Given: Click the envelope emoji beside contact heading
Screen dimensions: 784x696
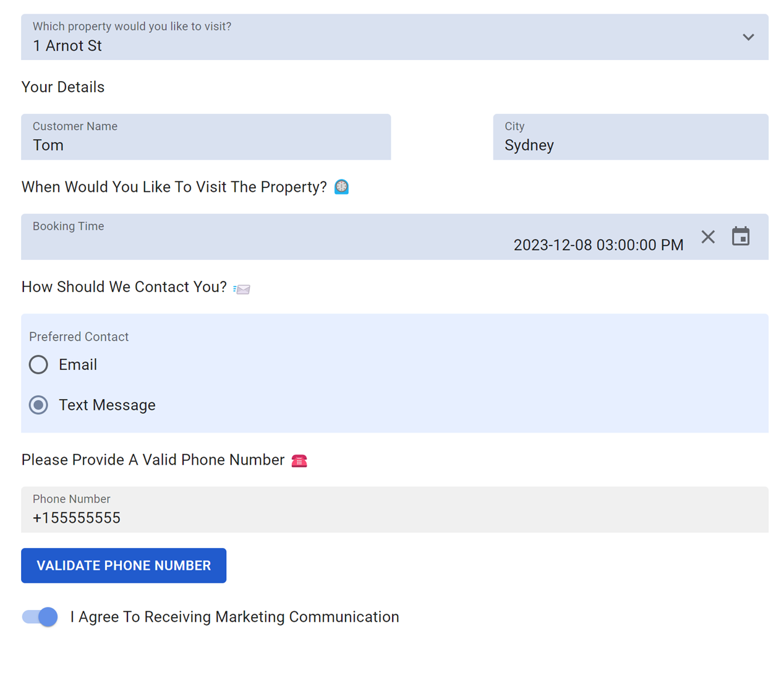Looking at the screenshot, I should click(241, 288).
